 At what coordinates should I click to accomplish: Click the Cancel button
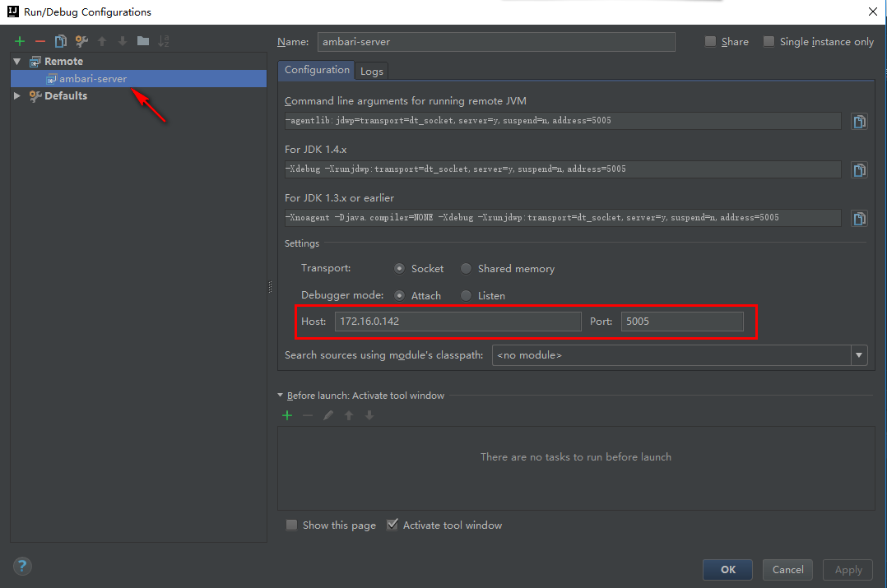click(787, 569)
